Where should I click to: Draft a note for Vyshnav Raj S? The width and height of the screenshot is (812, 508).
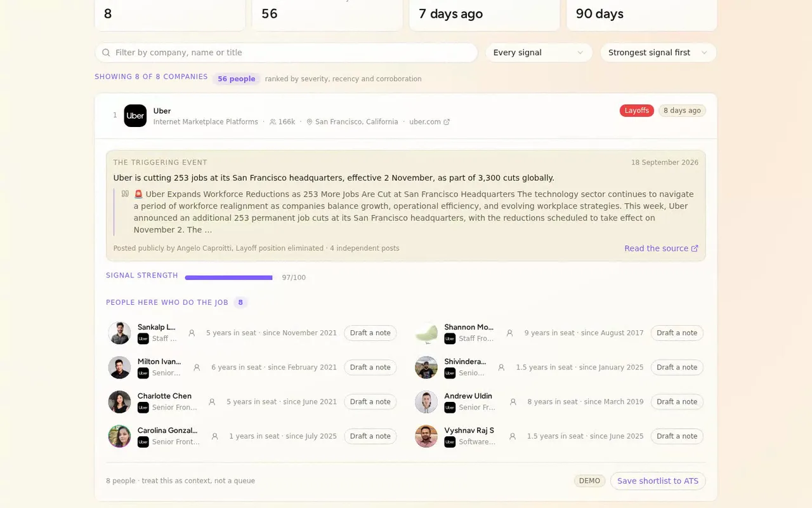677,436
